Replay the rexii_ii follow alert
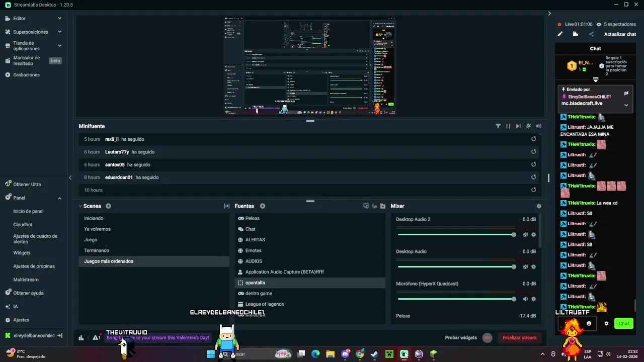The width and height of the screenshot is (644, 362). click(534, 139)
